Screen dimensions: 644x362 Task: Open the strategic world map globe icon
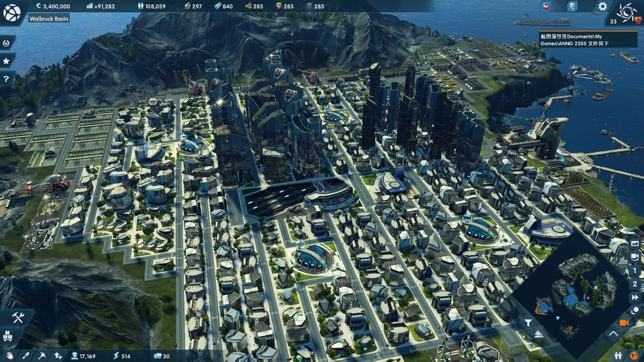tap(12, 12)
